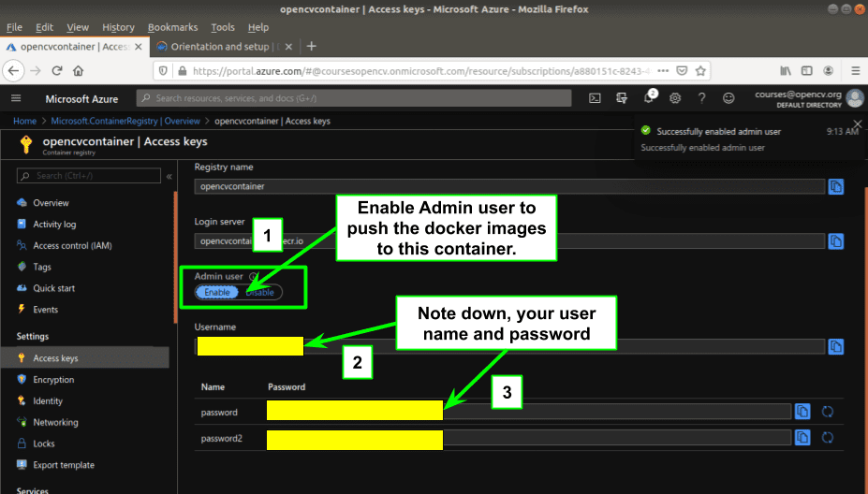868x494 pixels.
Task: Open Microsoft.ContainerRegistry Overview breadcrumb
Action: 125,121
